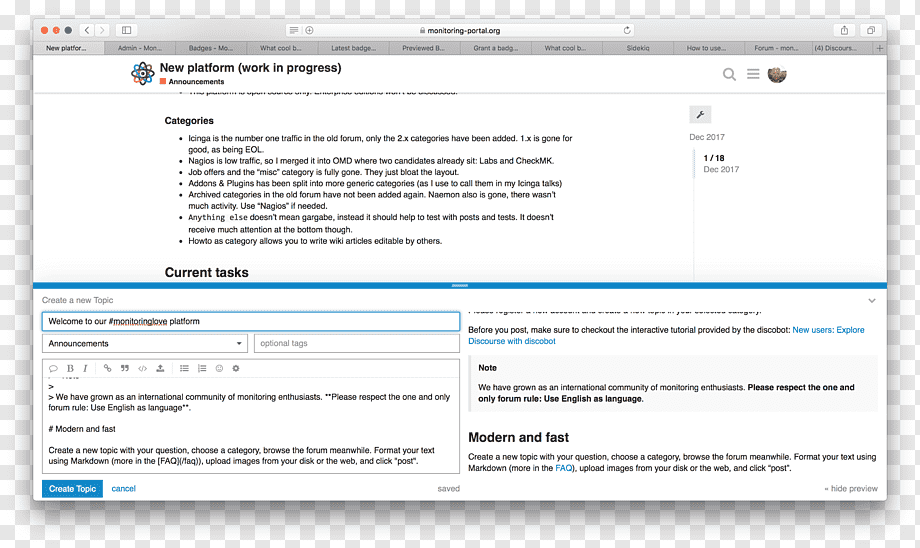
Task: Show all tabs overview icon
Action: tap(871, 30)
